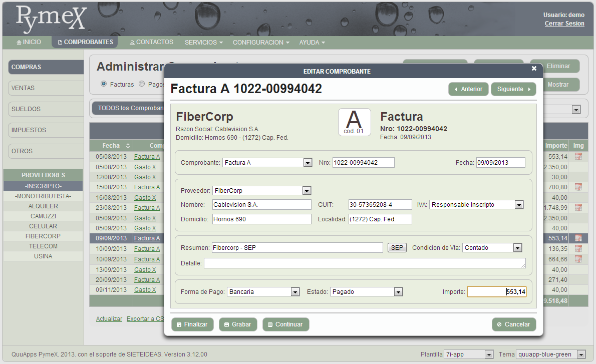Screen dimensions: 596x364
Task: Click the invoice type A badge
Action: (x=354, y=122)
